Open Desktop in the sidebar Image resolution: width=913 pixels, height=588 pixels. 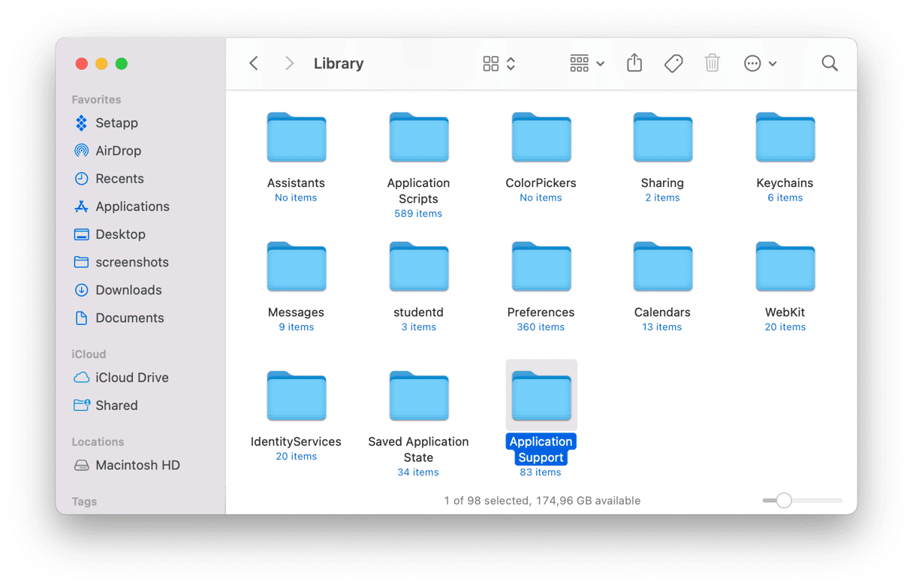[x=120, y=234]
